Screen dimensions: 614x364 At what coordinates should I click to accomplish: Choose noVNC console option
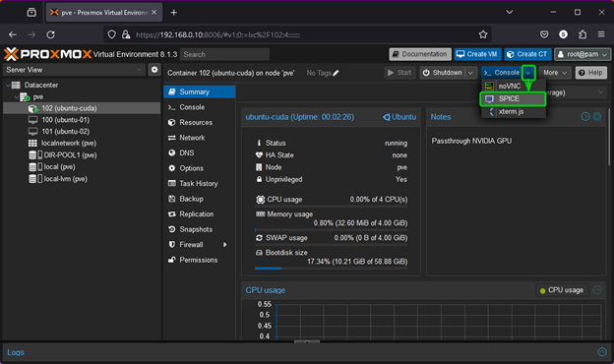coord(513,86)
